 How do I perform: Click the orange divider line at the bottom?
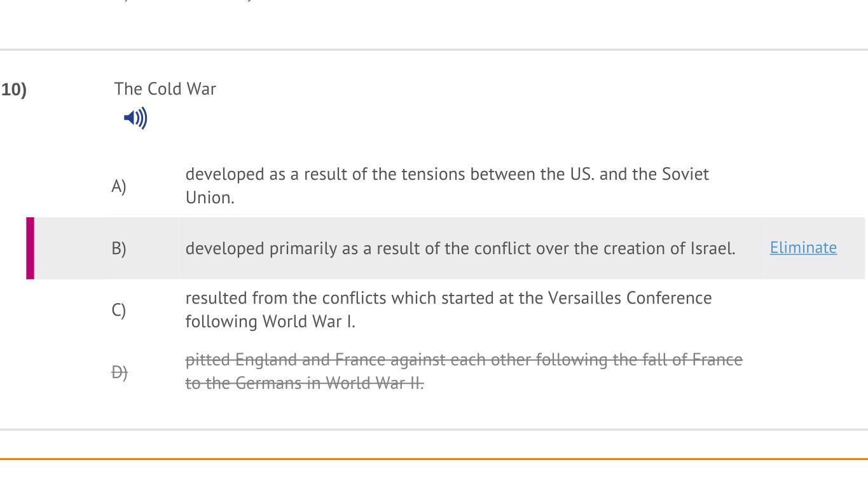pos(434,458)
